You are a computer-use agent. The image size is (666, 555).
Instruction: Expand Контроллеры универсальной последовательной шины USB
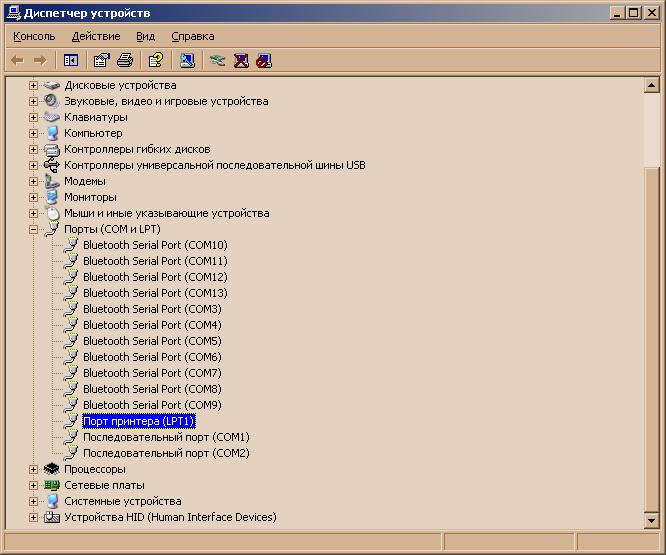click(x=33, y=165)
